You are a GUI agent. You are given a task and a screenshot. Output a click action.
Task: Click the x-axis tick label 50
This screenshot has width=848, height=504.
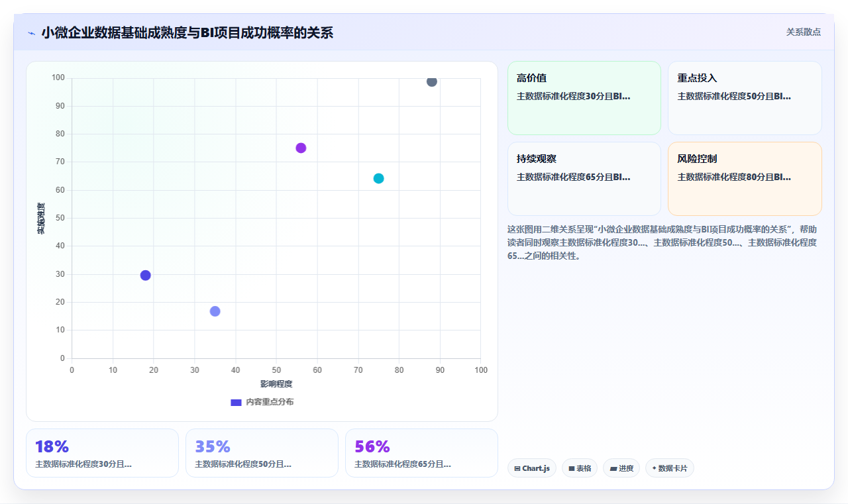tap(276, 370)
